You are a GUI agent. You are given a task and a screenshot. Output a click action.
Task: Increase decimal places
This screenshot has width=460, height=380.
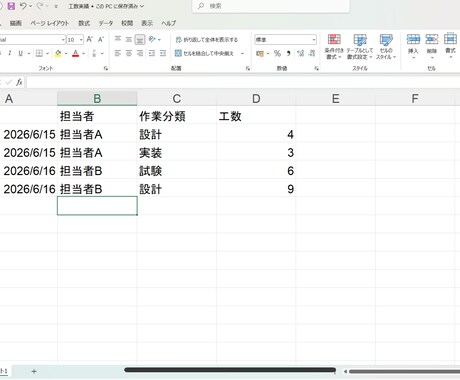301,53
